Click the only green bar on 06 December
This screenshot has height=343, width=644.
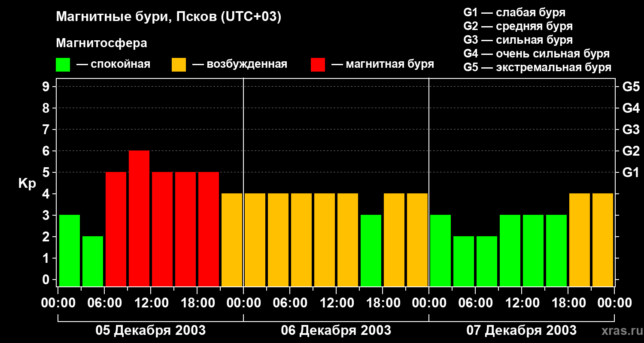pos(371,251)
